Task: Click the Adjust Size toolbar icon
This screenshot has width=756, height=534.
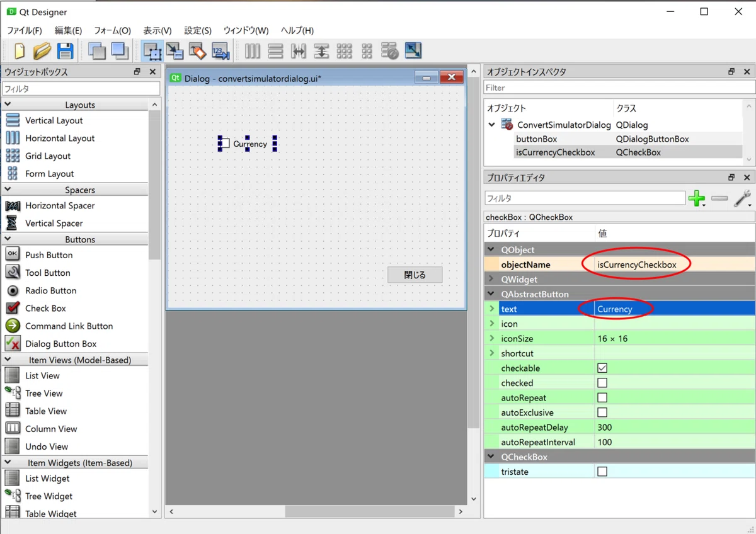Action: click(x=413, y=51)
